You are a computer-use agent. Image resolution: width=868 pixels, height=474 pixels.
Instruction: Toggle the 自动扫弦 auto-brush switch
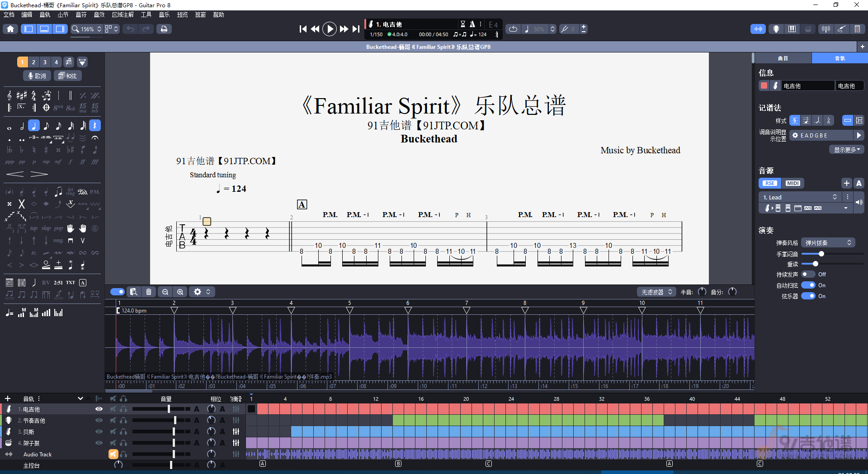tap(808, 285)
